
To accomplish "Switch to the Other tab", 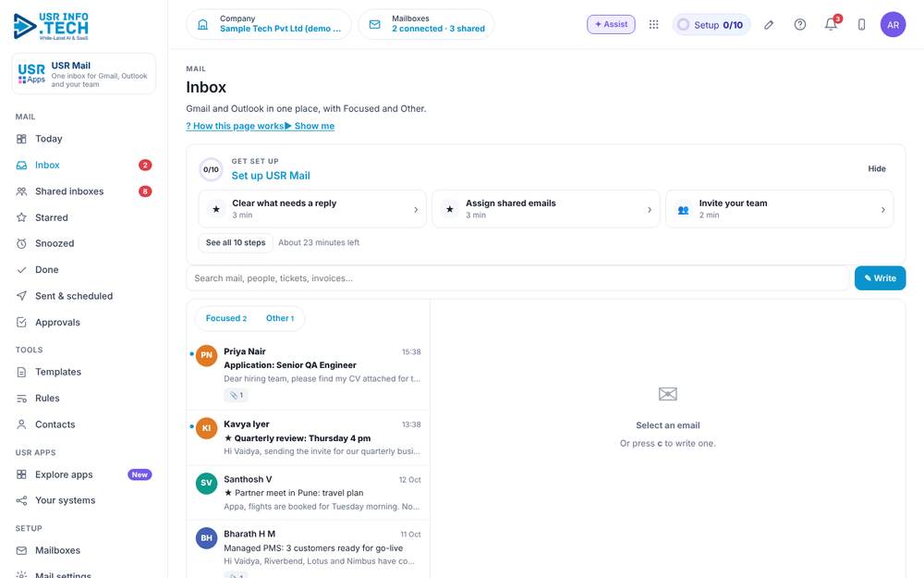I will point(280,318).
